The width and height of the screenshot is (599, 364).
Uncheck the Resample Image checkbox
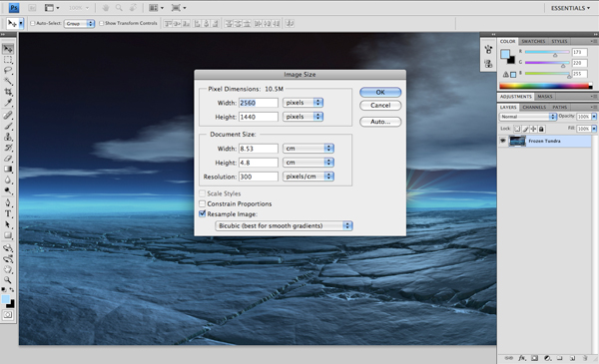(x=203, y=214)
